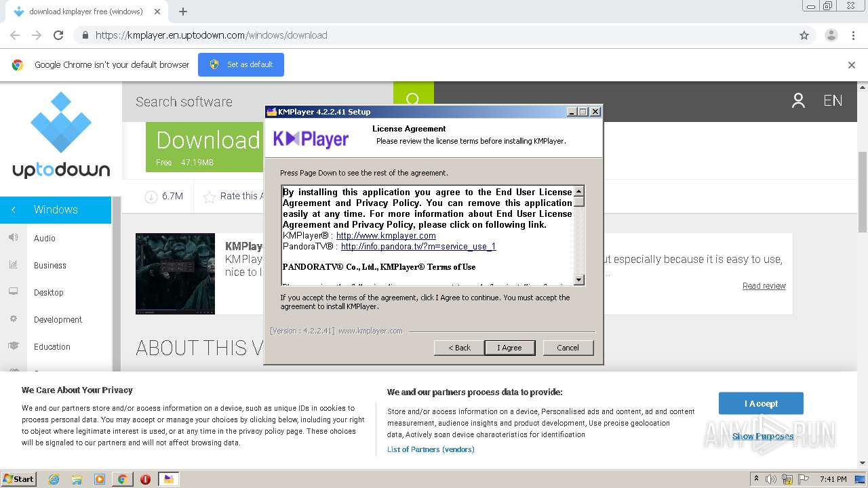Screen dimensions: 868x488
Task: Click the Education category icon
Action: tap(13, 346)
